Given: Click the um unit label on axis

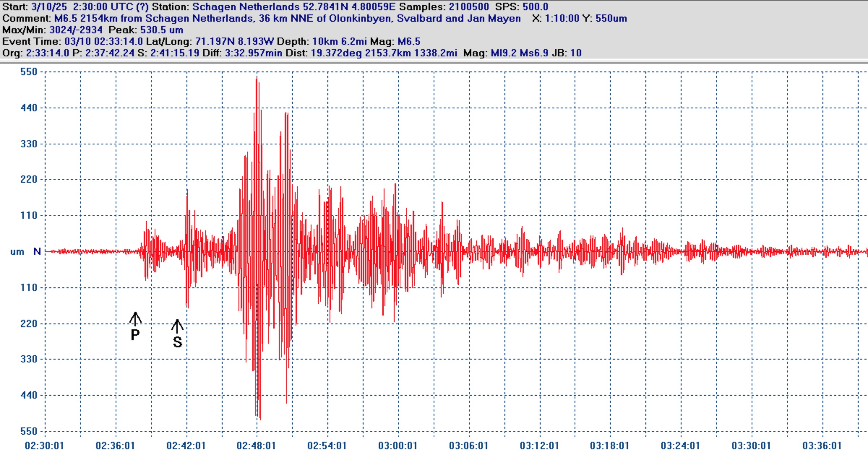Looking at the screenshot, I should click(17, 252).
